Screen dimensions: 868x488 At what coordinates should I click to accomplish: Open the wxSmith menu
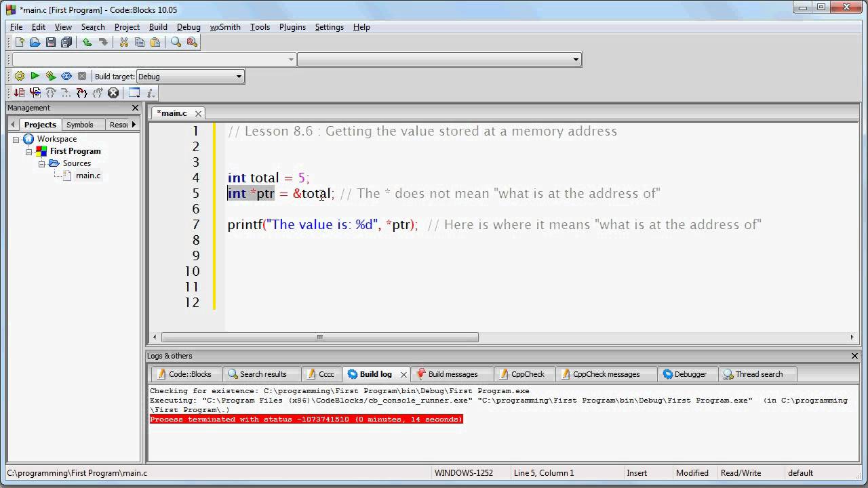(x=225, y=27)
